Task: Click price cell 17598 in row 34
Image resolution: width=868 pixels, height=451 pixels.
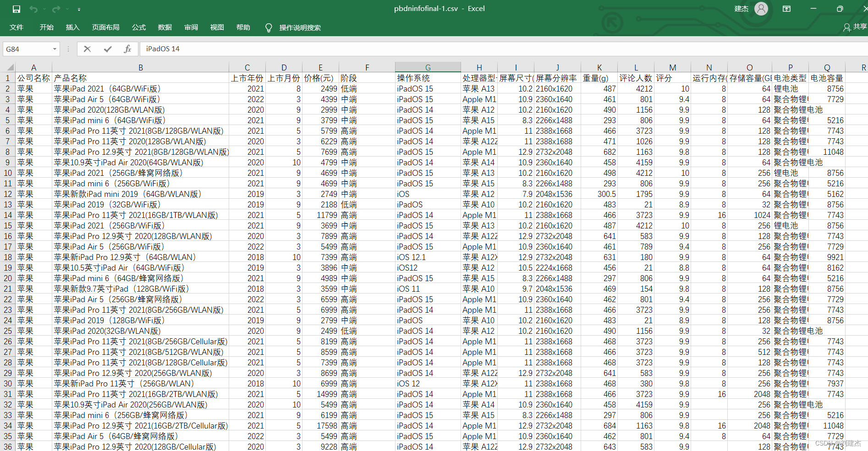Action: point(321,426)
